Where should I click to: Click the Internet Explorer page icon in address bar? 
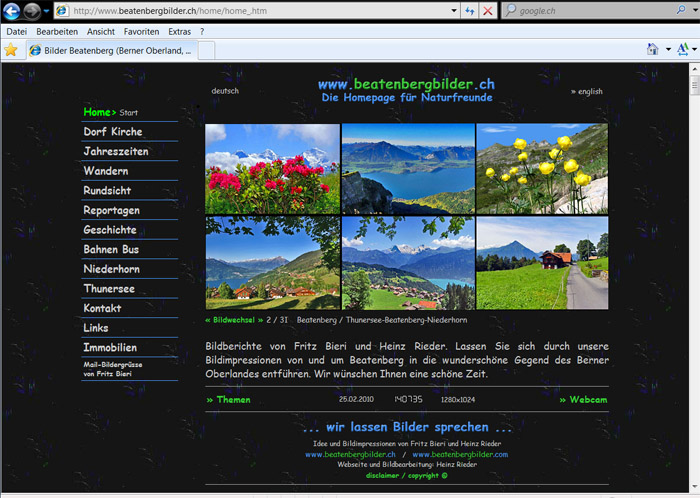pos(62,11)
